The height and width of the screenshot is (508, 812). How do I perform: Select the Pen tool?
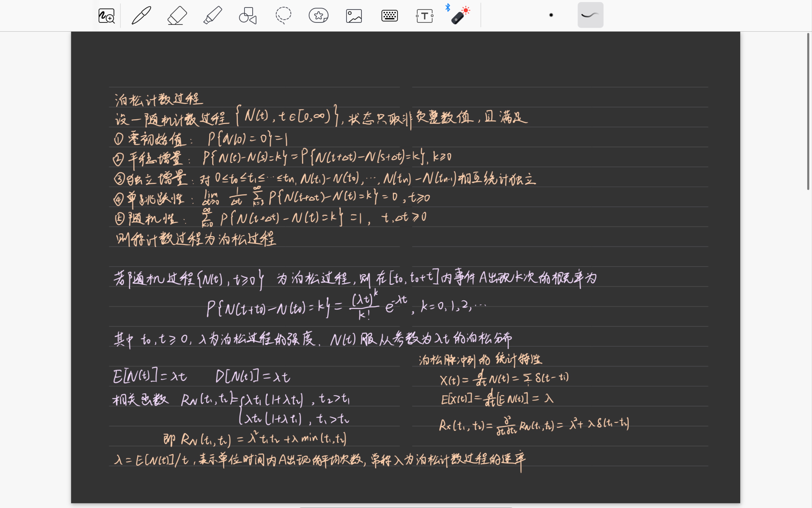click(142, 16)
